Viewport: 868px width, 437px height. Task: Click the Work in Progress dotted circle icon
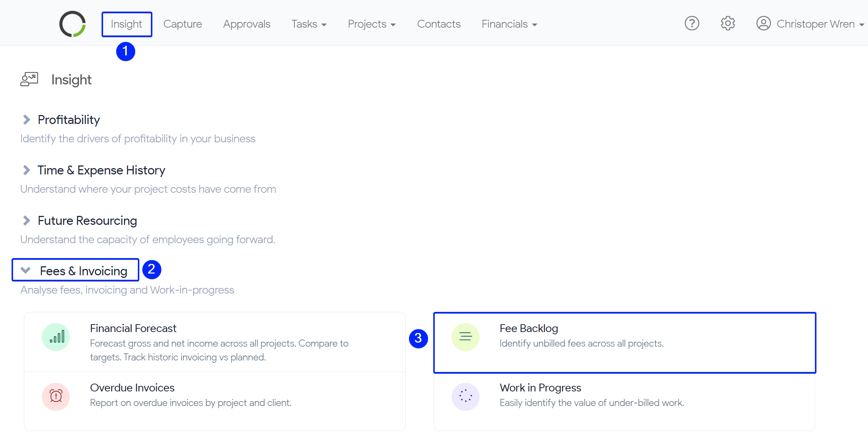coord(465,396)
